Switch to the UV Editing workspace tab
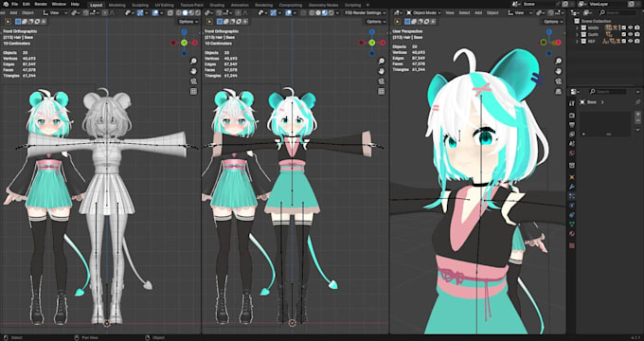 [x=164, y=5]
